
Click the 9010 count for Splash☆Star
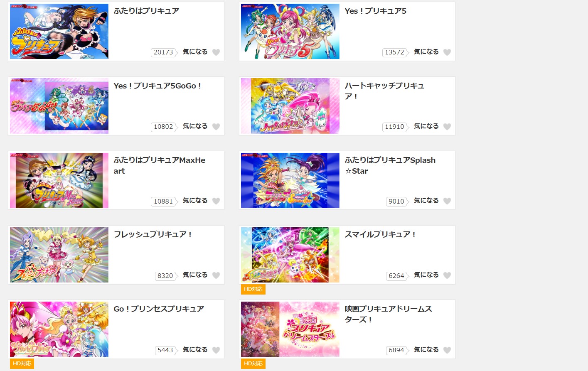point(396,201)
